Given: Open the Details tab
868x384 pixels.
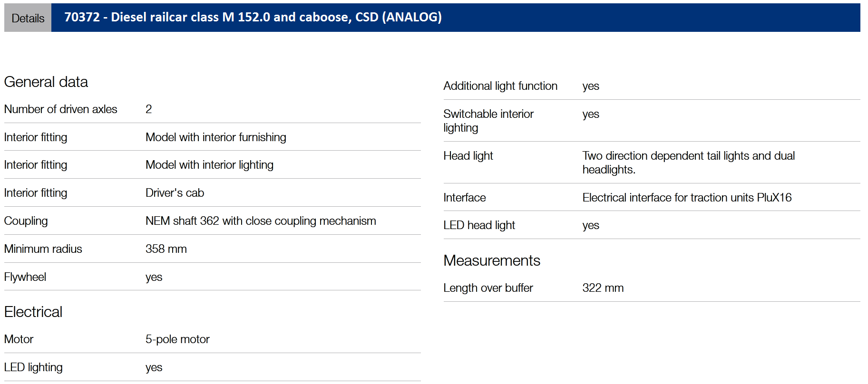Looking at the screenshot, I should pos(28,18).
